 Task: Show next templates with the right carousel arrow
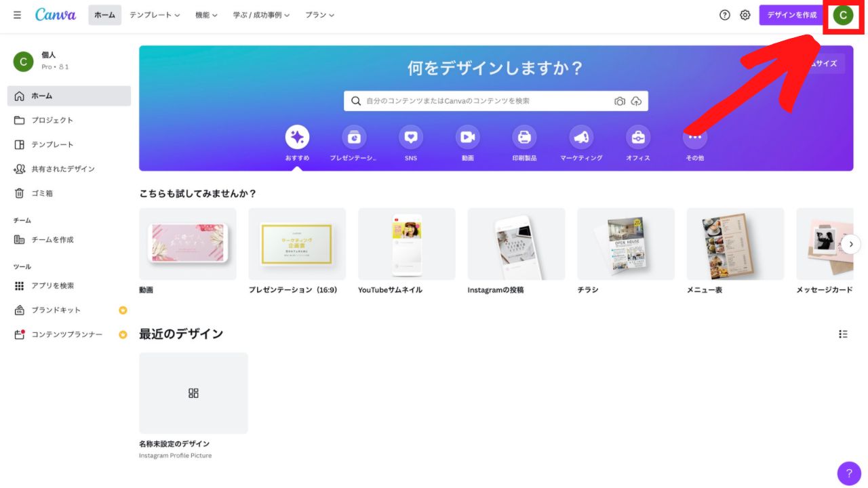click(851, 244)
